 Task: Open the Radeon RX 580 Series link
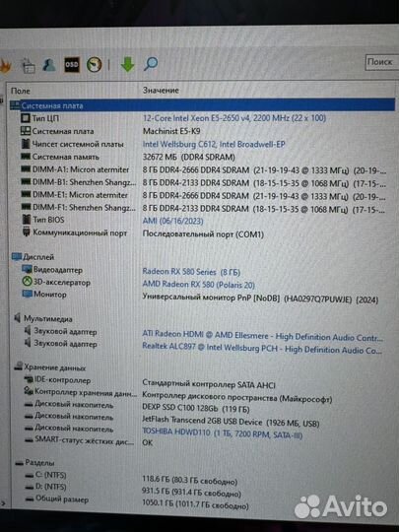pos(191,272)
